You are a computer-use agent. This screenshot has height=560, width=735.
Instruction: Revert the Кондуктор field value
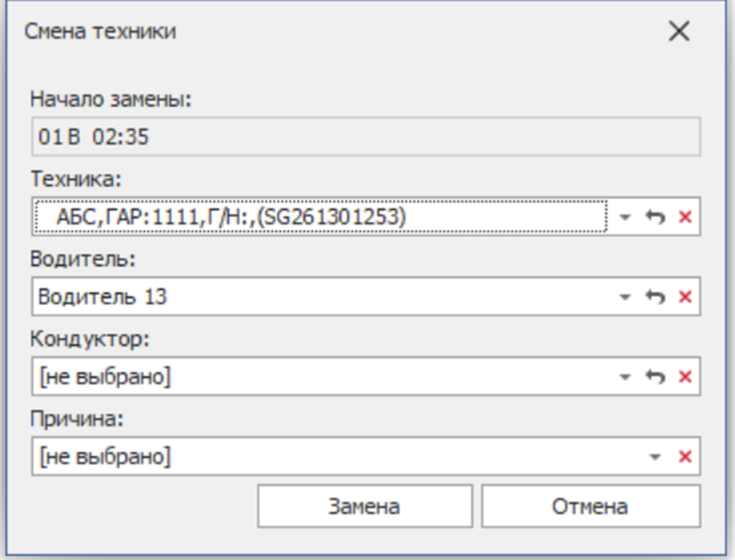(654, 377)
